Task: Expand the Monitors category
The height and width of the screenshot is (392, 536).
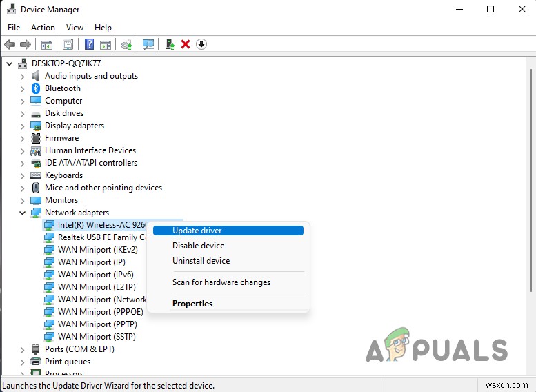Action: point(23,200)
